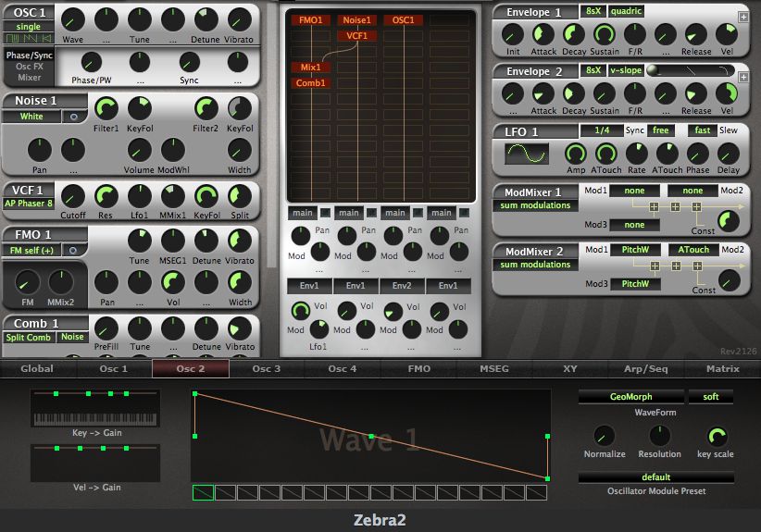Screen dimensions: 761x532
Task: Click the Key -> Gain editor area
Action: pos(95,408)
